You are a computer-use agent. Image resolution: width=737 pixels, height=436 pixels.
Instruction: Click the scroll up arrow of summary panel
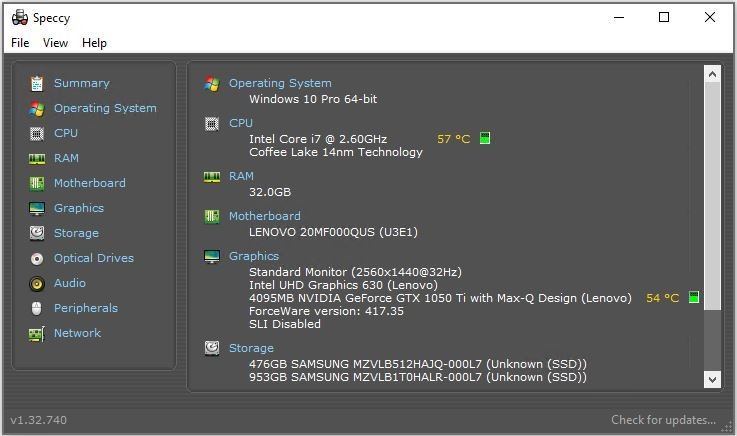click(712, 74)
